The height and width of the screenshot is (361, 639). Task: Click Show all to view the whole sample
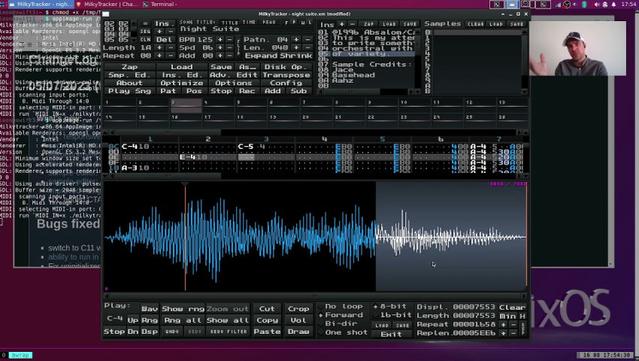tap(227, 320)
